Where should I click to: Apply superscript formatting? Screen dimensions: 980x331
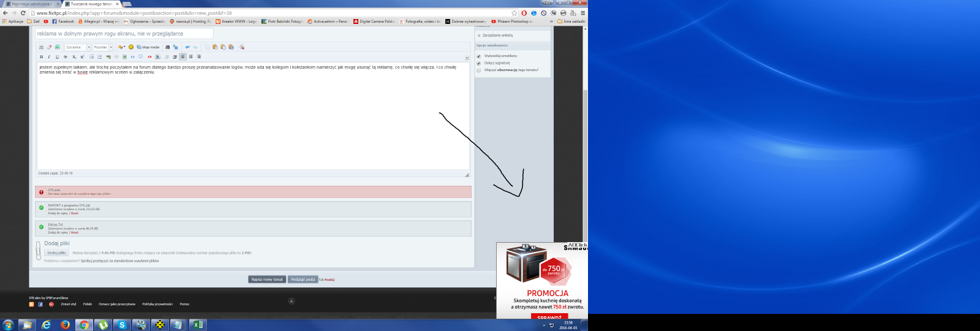click(82, 56)
